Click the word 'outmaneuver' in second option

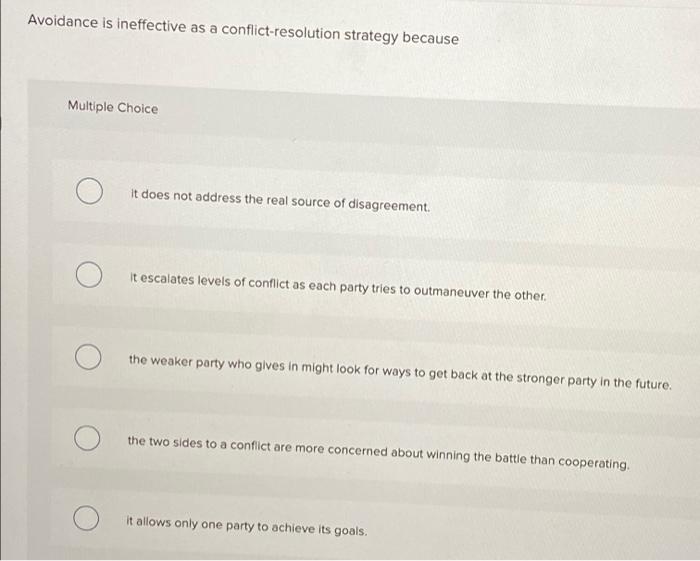tap(451, 292)
